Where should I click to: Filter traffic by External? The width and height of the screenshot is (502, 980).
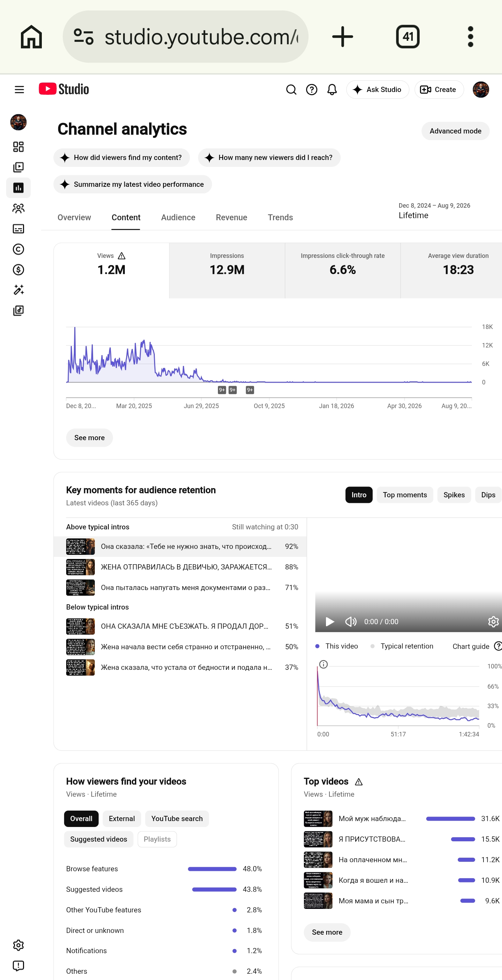pyautogui.click(x=122, y=819)
